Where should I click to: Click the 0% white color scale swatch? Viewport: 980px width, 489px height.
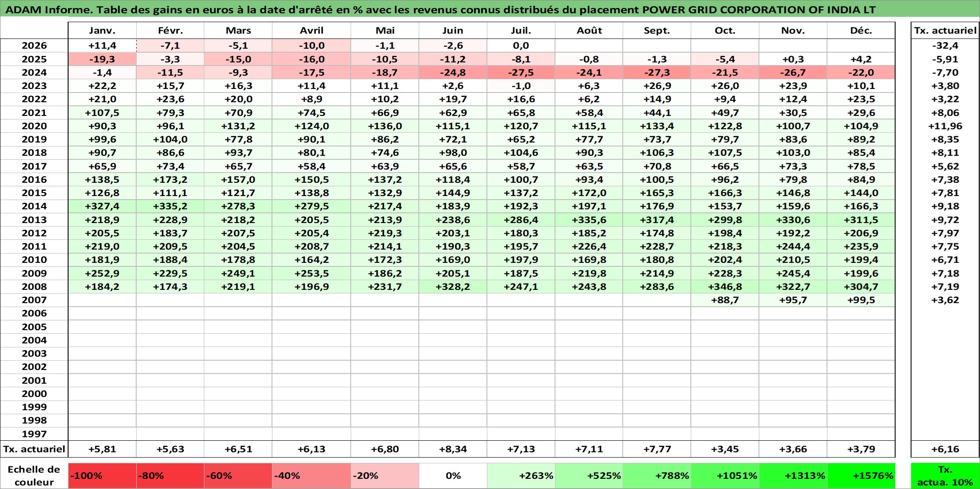[x=453, y=476]
